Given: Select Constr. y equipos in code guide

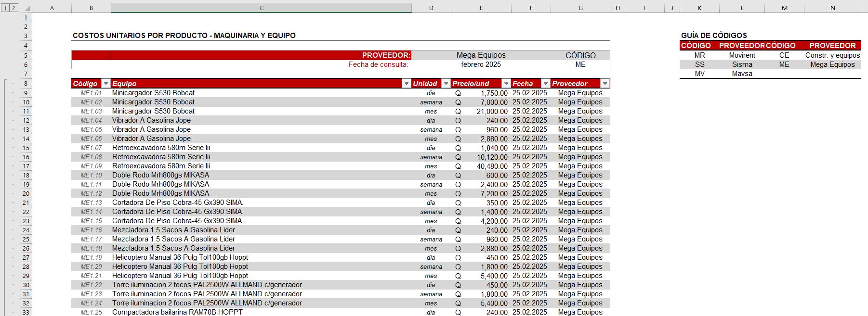Looking at the screenshot, I should 832,55.
